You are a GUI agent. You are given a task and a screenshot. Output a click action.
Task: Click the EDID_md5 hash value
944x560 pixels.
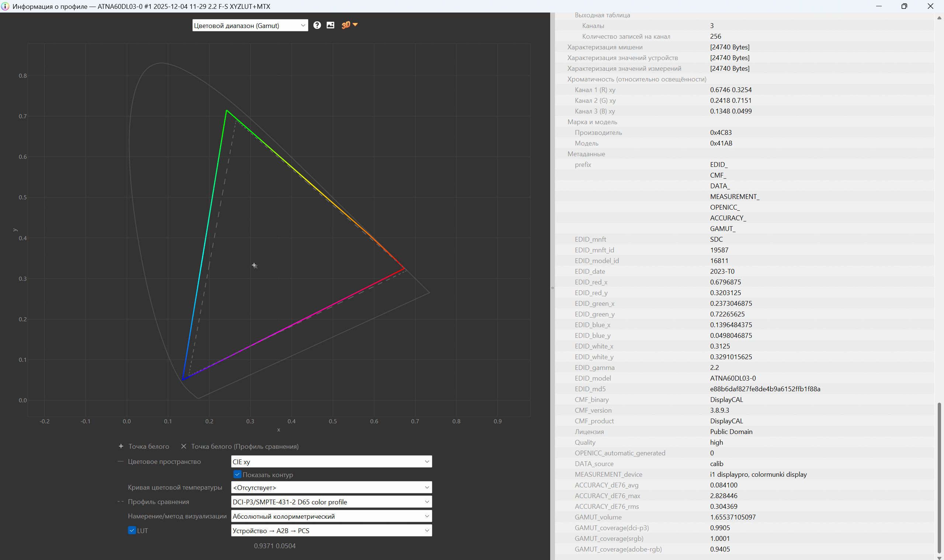[x=765, y=389]
